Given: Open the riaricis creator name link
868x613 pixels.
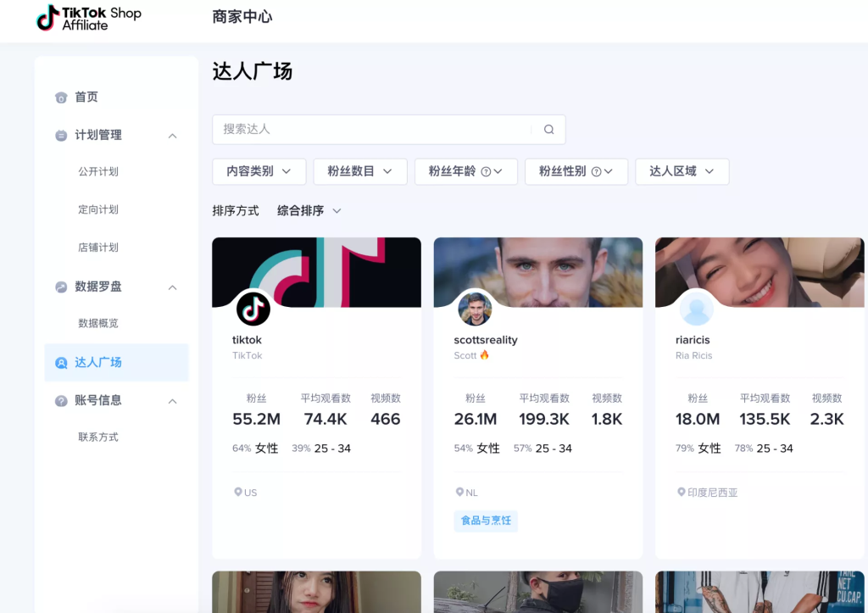Looking at the screenshot, I should pos(693,340).
